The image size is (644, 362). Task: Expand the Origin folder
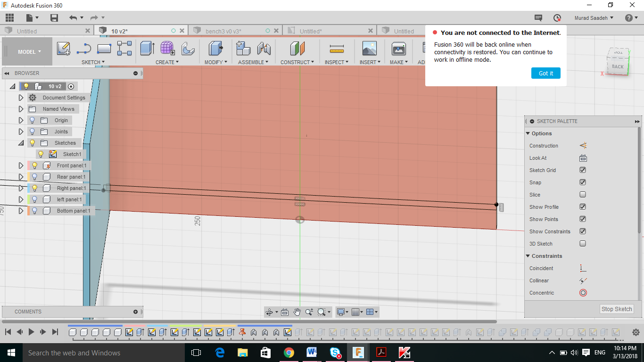tap(21, 120)
